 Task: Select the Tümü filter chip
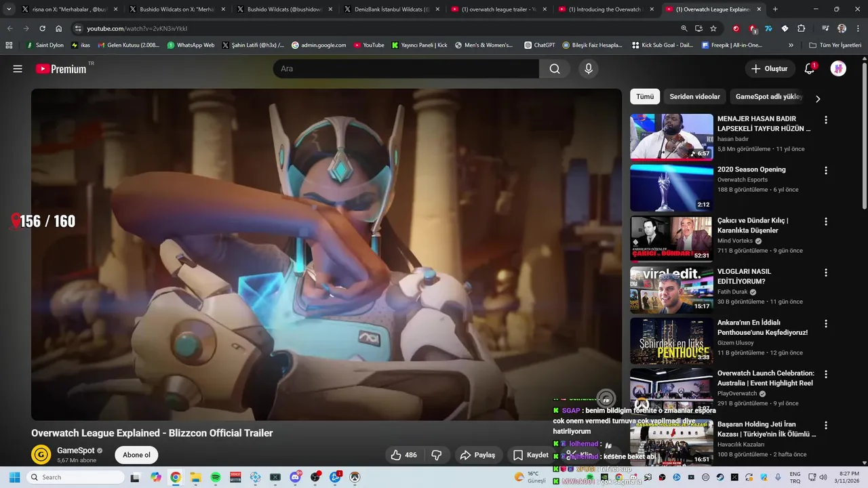tap(645, 97)
